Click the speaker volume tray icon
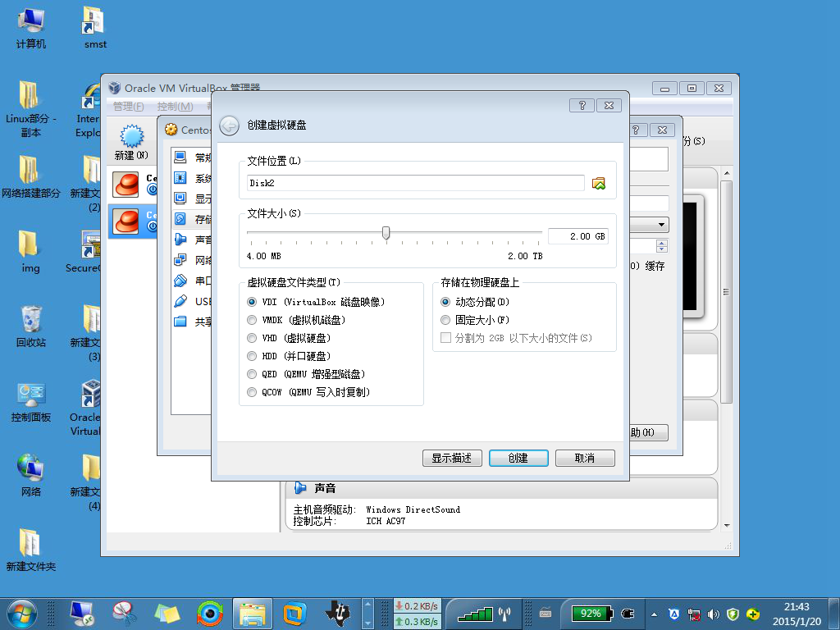Viewport: 840px width, 630px height. coord(713,614)
